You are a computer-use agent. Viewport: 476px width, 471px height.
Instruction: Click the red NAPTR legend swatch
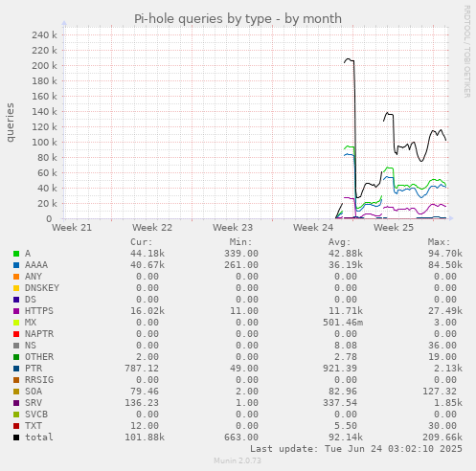pos(16,334)
